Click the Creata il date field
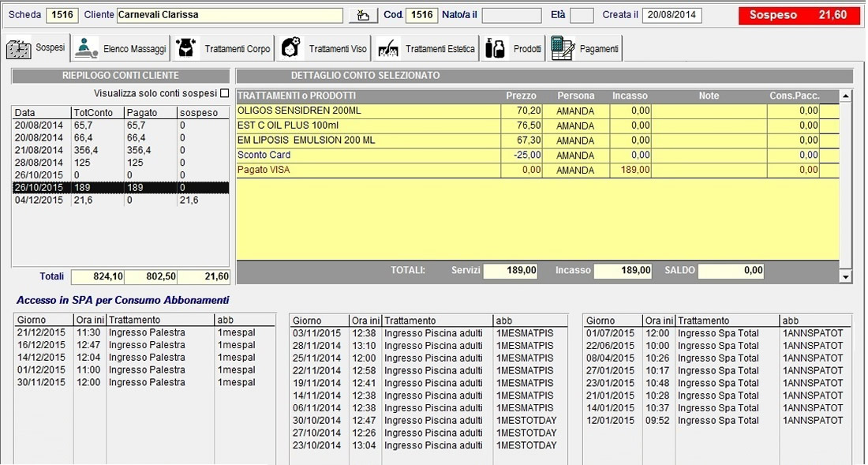Image resolution: width=868 pixels, height=465 pixels. point(672,15)
